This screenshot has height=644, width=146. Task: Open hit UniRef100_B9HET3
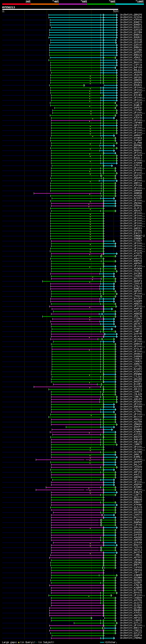pyautogui.click(x=131, y=22)
